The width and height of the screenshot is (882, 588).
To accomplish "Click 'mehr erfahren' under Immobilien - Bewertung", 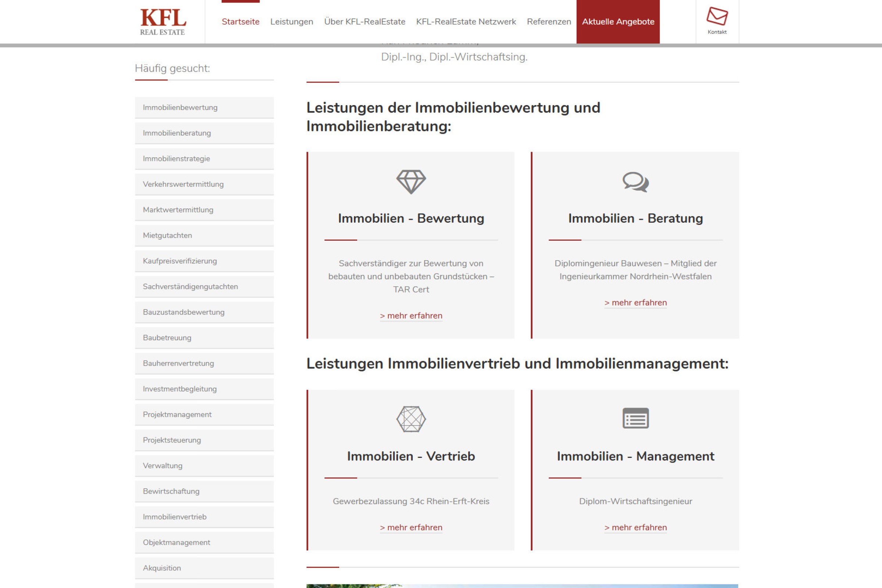I will tap(411, 316).
